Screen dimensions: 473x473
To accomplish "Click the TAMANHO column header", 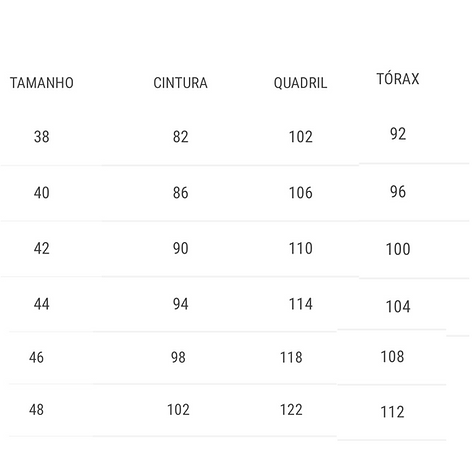I will pyautogui.click(x=42, y=83).
